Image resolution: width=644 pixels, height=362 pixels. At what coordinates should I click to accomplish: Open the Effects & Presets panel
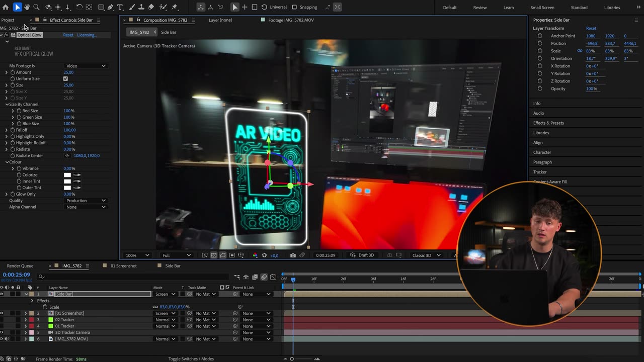[x=548, y=123]
